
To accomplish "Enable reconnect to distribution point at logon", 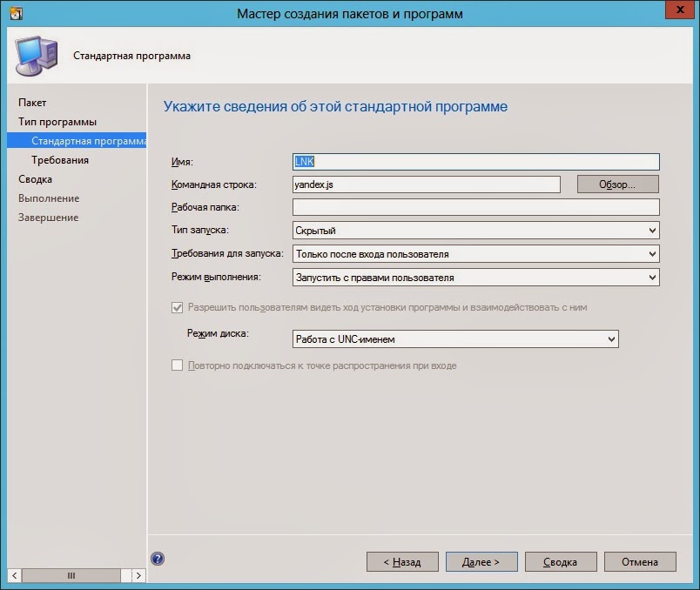I will click(x=178, y=365).
